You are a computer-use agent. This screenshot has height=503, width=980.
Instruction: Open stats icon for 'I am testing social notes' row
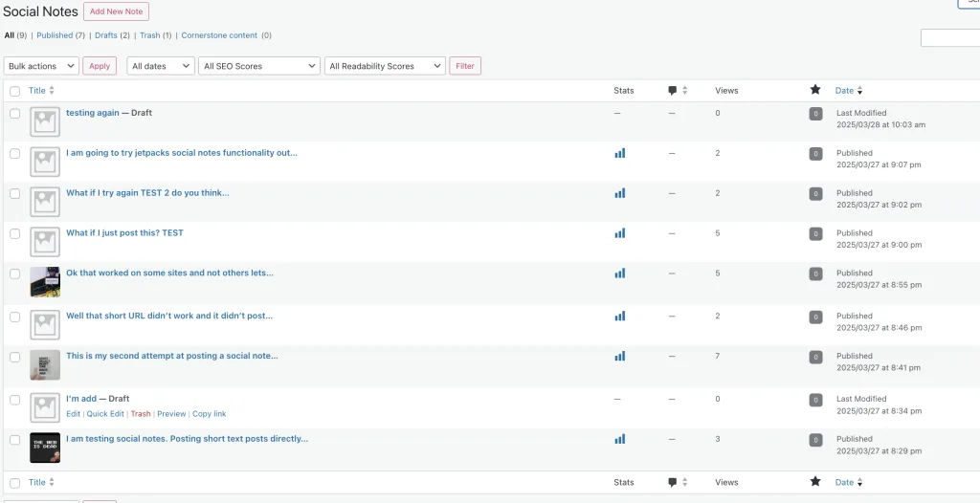tap(619, 439)
